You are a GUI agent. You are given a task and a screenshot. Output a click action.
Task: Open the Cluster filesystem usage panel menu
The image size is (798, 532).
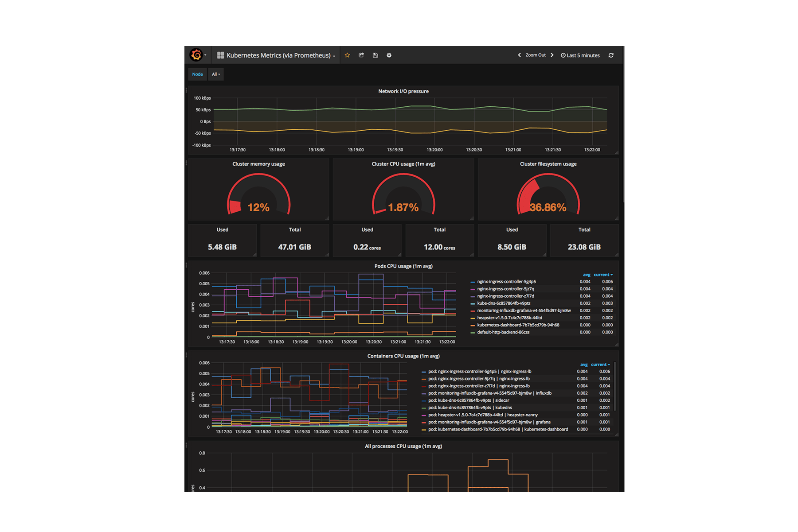click(x=548, y=164)
